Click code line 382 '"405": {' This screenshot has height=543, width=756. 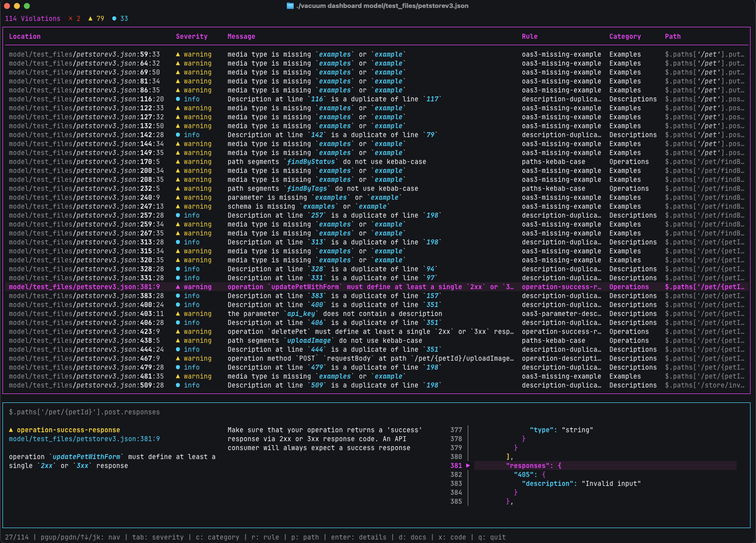coord(530,475)
